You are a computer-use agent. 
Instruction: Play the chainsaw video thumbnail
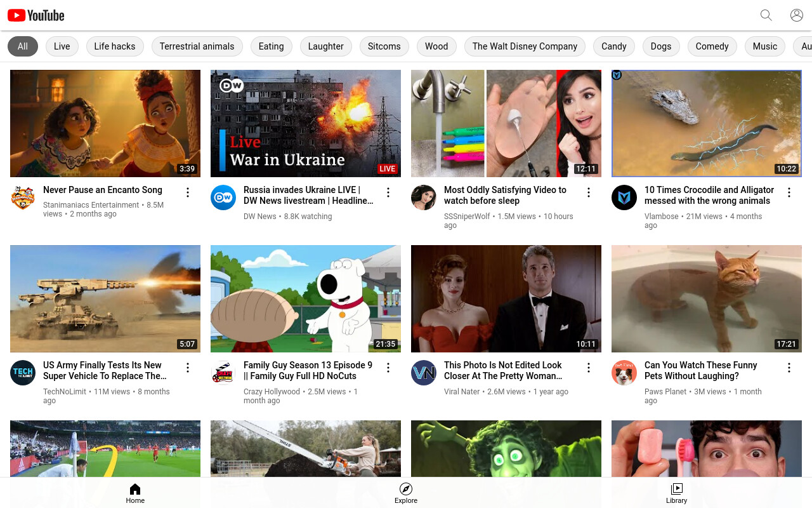(306, 448)
